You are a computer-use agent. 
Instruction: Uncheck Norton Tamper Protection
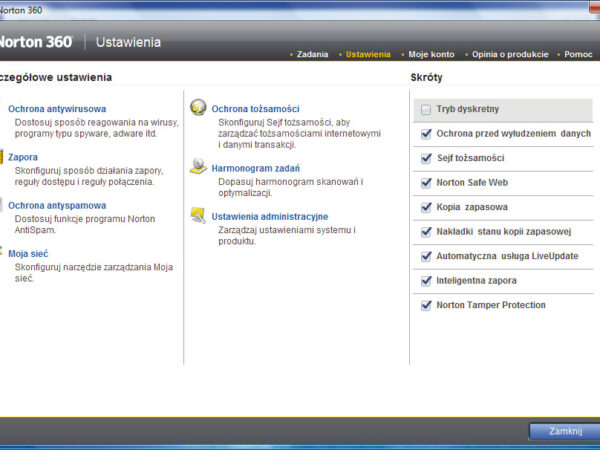426,305
